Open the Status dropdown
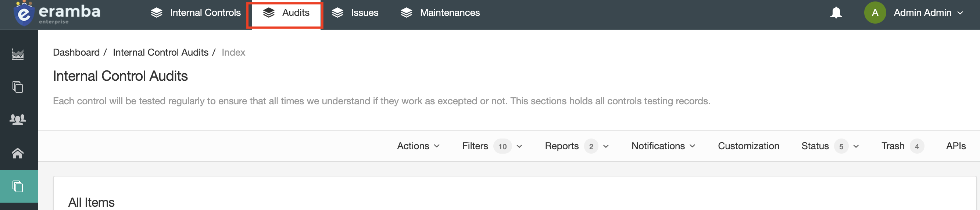The height and width of the screenshot is (210, 980). click(x=830, y=146)
